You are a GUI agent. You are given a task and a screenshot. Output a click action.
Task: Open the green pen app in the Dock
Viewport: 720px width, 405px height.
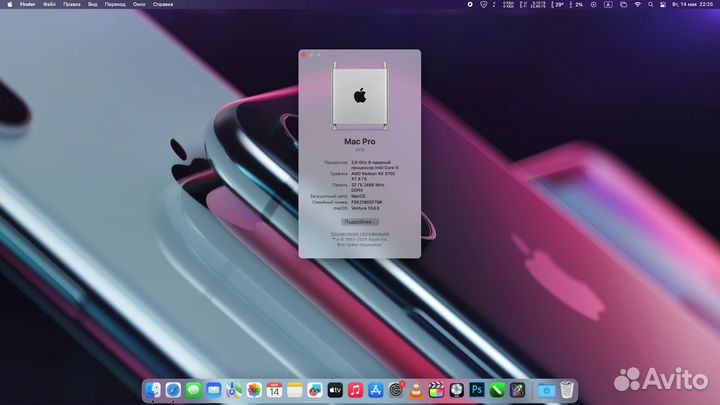click(x=497, y=390)
